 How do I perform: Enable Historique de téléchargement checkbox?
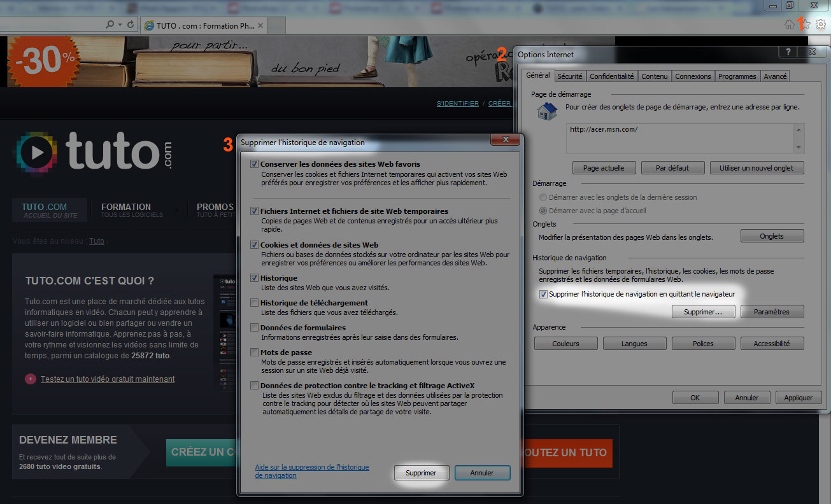[x=255, y=303]
